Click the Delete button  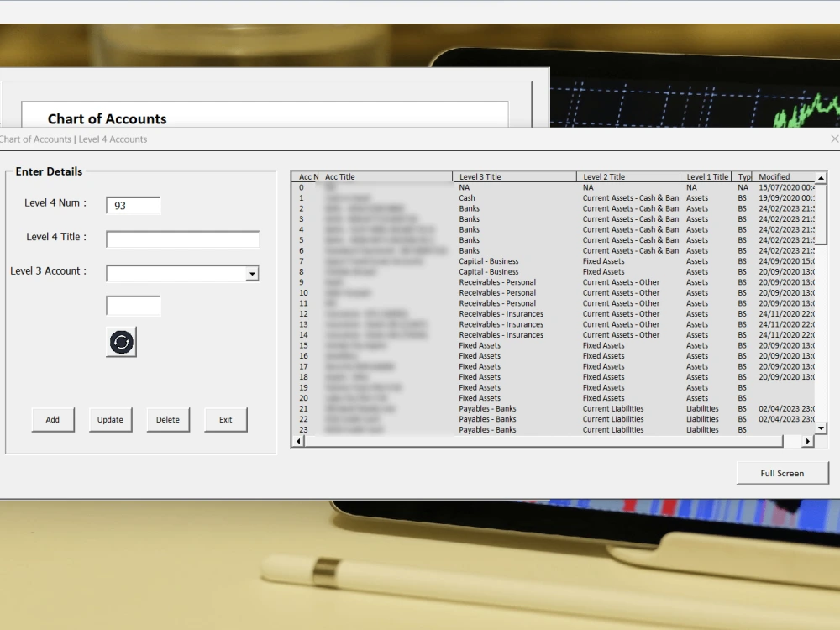click(168, 419)
